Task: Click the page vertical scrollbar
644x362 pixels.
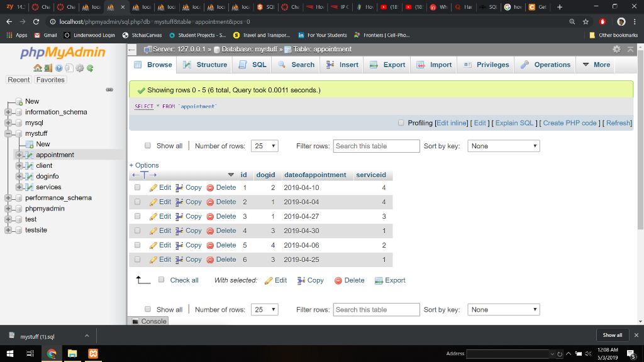Action: coord(640,140)
